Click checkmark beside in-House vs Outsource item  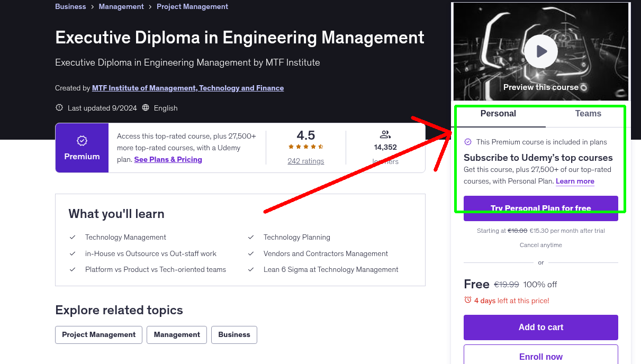pyautogui.click(x=73, y=254)
